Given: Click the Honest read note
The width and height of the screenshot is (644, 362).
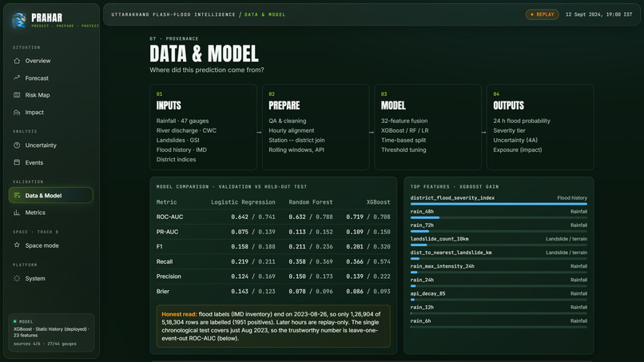Looking at the screenshot, I should point(273,326).
